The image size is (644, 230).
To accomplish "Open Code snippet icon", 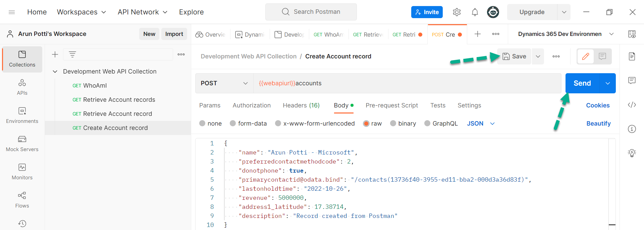I will pyautogui.click(x=632, y=105).
